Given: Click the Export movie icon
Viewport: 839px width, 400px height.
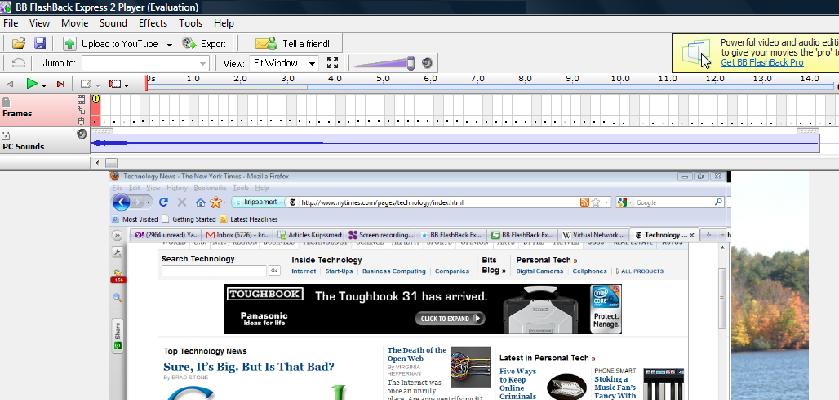Looking at the screenshot, I should point(189,44).
